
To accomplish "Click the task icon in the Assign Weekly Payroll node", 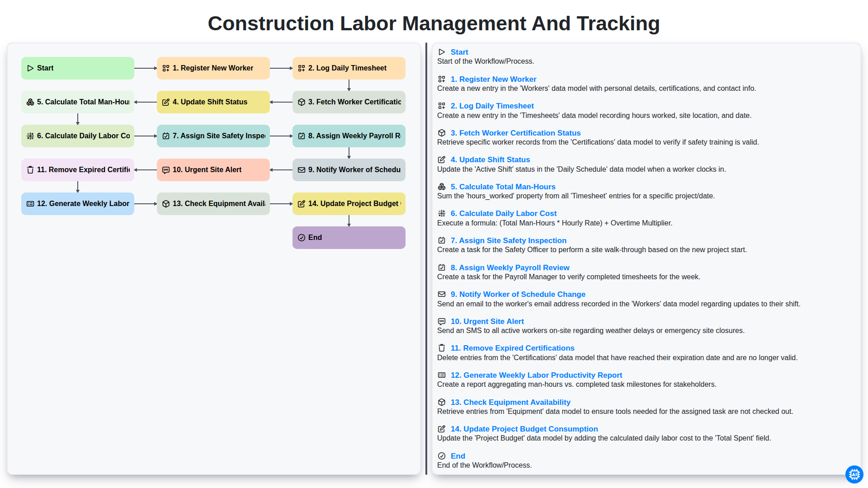I will (302, 136).
